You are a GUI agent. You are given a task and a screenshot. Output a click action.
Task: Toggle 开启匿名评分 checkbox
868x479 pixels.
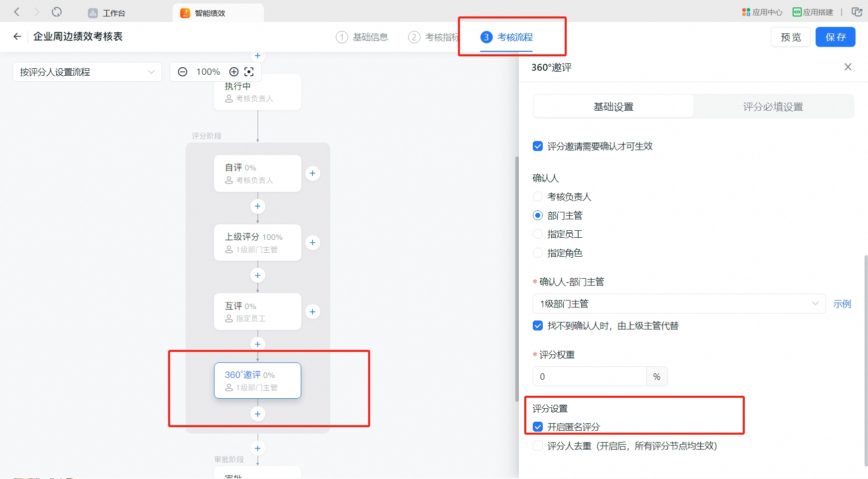pos(538,427)
